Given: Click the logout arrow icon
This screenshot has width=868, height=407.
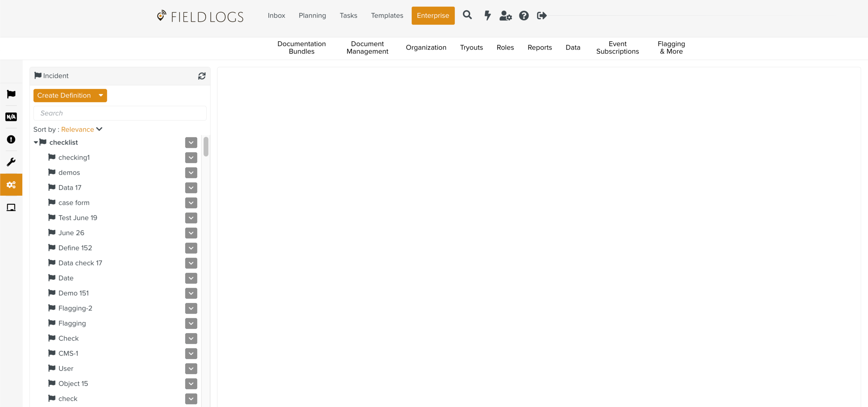Looking at the screenshot, I should [x=542, y=16].
